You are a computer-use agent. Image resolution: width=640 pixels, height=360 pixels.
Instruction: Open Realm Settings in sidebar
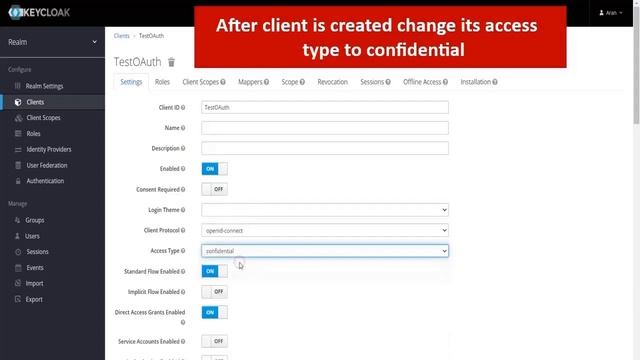coord(44,86)
